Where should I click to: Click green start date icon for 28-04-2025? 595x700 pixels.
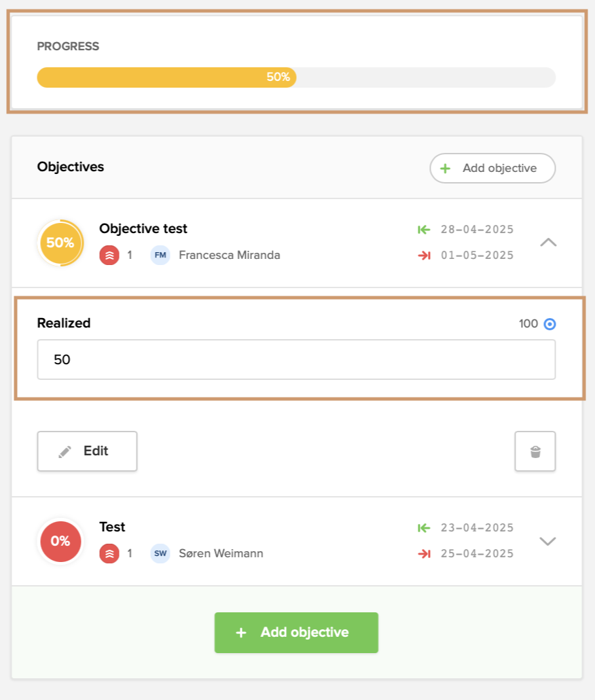pos(425,230)
